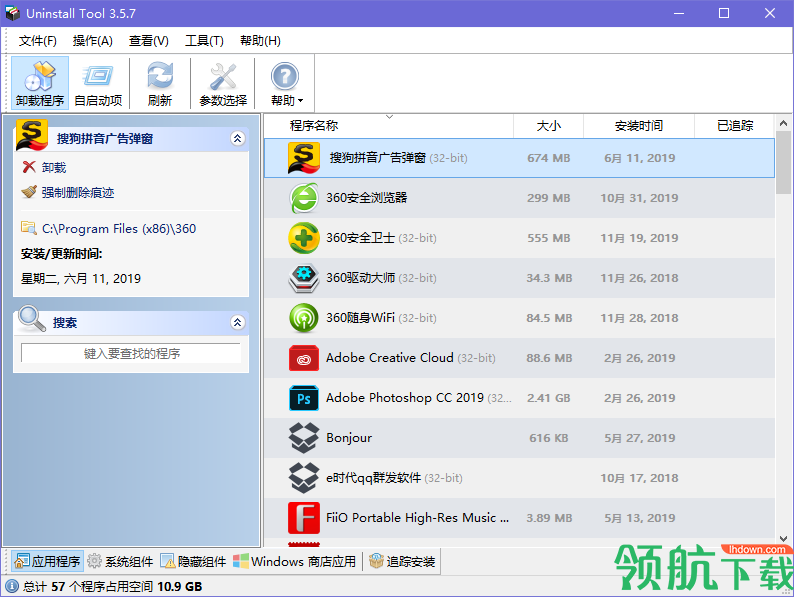
Task: Click the 555 MB size value
Action: pos(548,238)
